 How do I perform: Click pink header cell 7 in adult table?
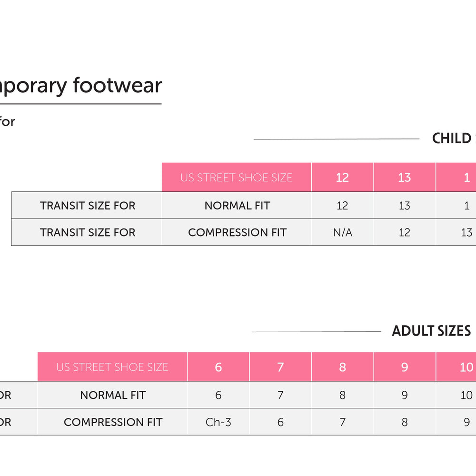280,367
